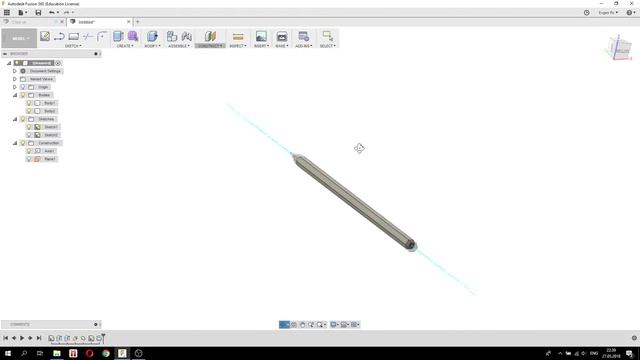Screen dimensions: 640x360
Task: Collapse the Sketches folder
Action: [x=15, y=119]
